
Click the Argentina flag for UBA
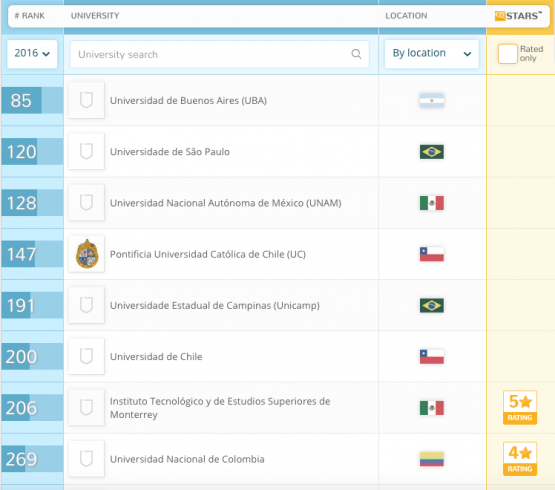point(431,101)
